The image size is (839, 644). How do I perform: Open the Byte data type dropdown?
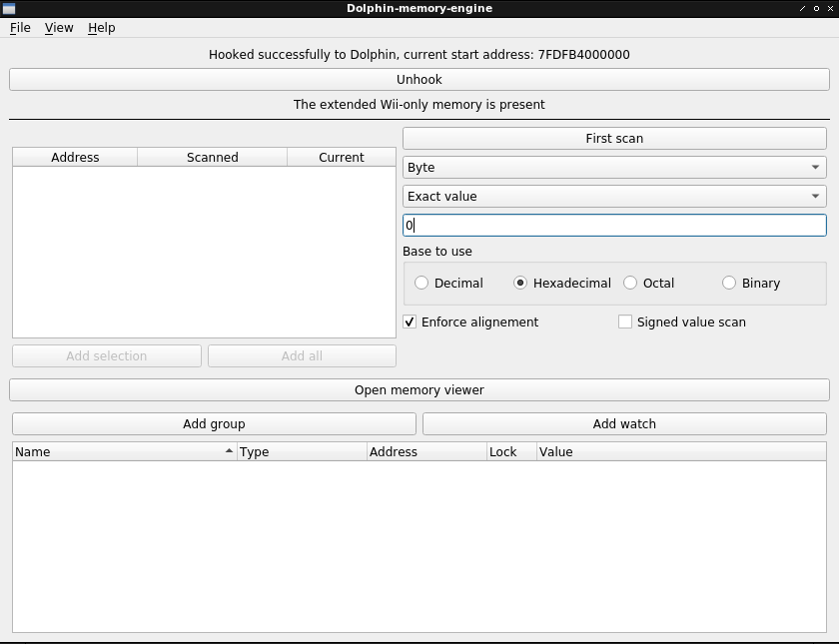pos(614,168)
